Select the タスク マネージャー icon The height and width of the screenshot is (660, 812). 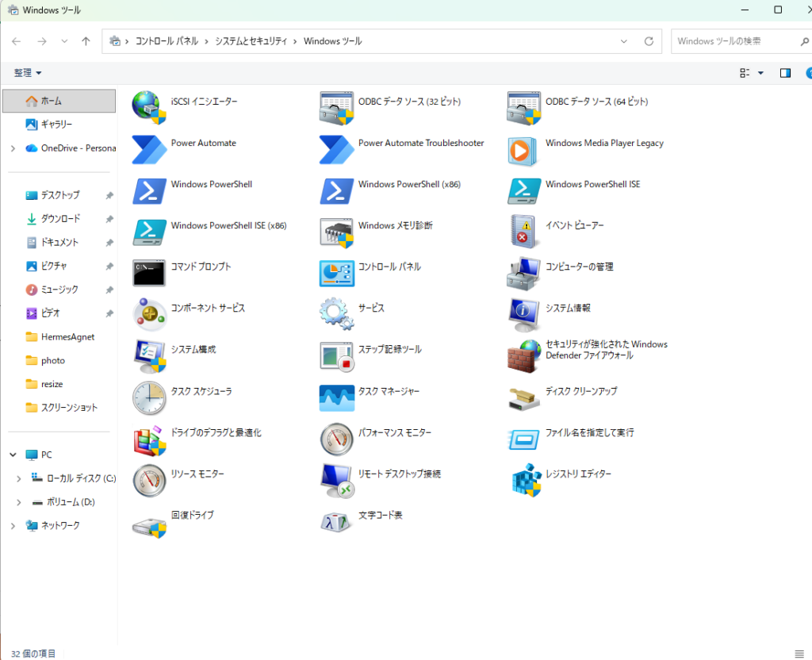[x=336, y=398]
